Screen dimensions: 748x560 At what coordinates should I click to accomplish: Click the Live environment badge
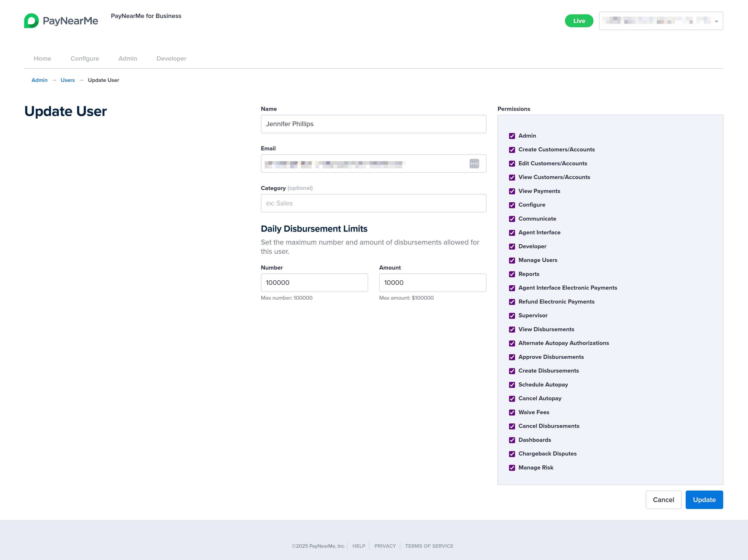[x=579, y=21]
